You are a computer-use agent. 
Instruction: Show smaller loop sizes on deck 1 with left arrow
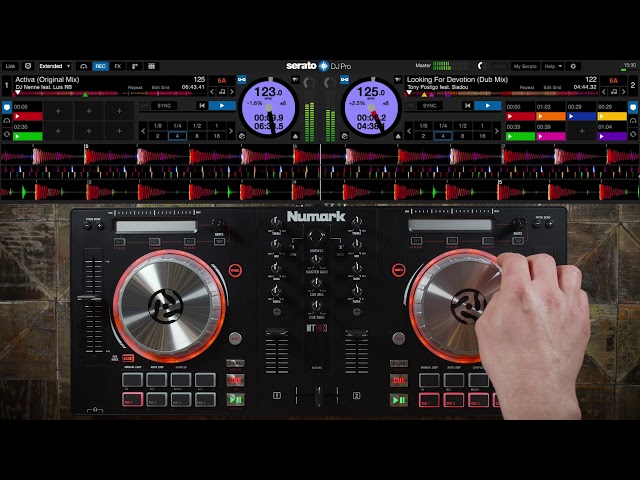143,131
